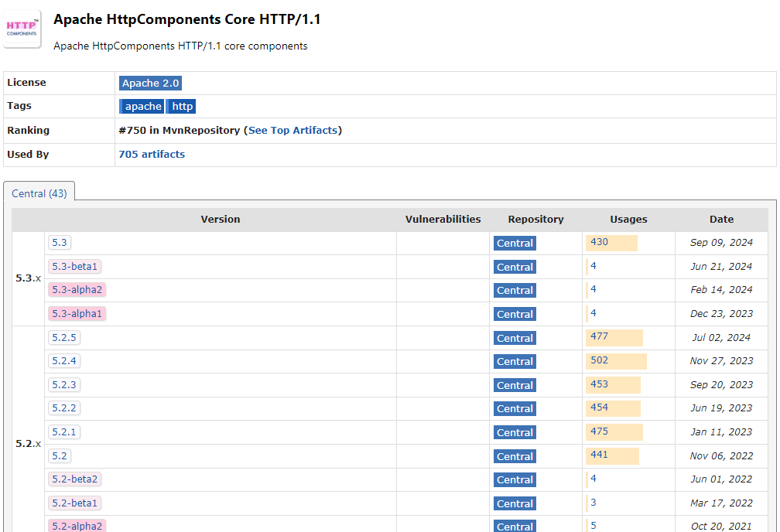Open version 5.2-alpha2
Image resolution: width=780 pixels, height=532 pixels.
[77, 526]
